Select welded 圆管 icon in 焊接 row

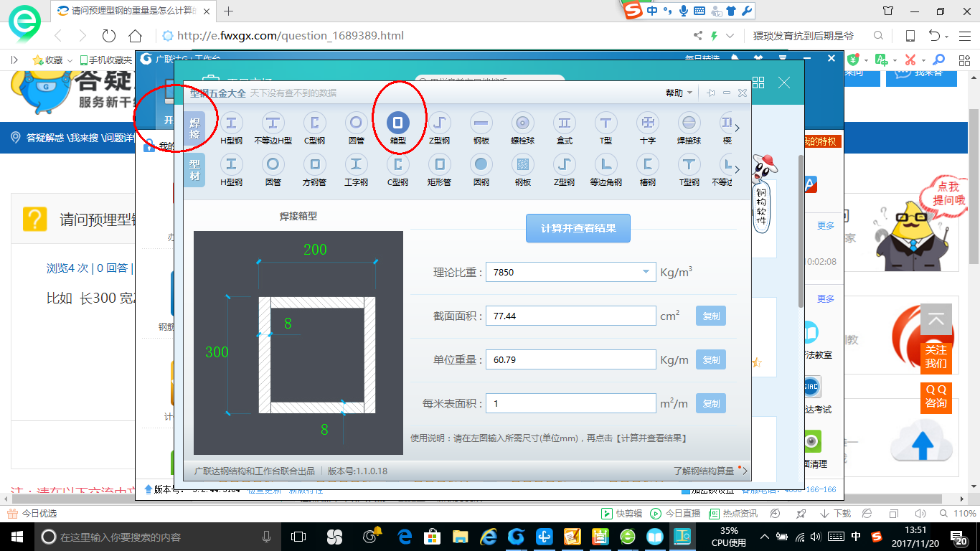pyautogui.click(x=356, y=123)
